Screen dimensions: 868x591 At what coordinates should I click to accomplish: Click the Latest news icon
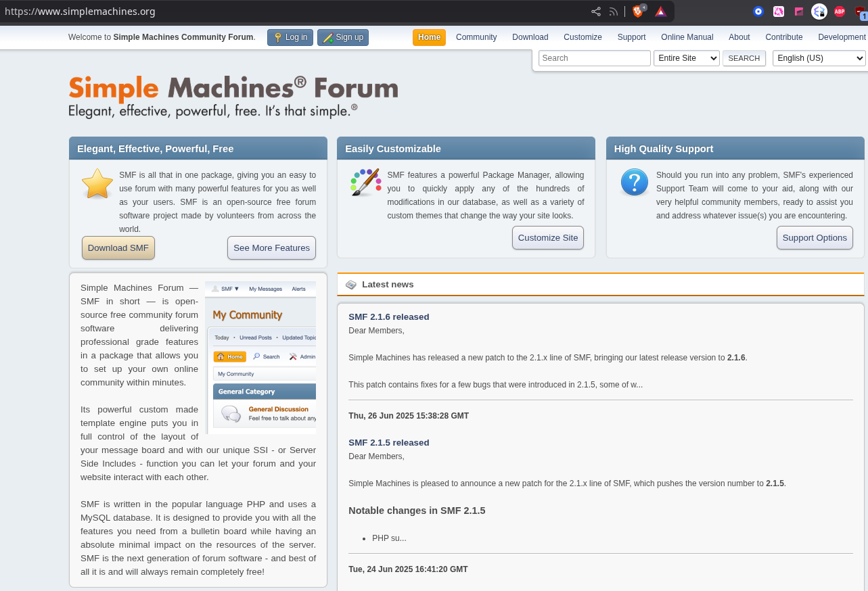coord(350,285)
